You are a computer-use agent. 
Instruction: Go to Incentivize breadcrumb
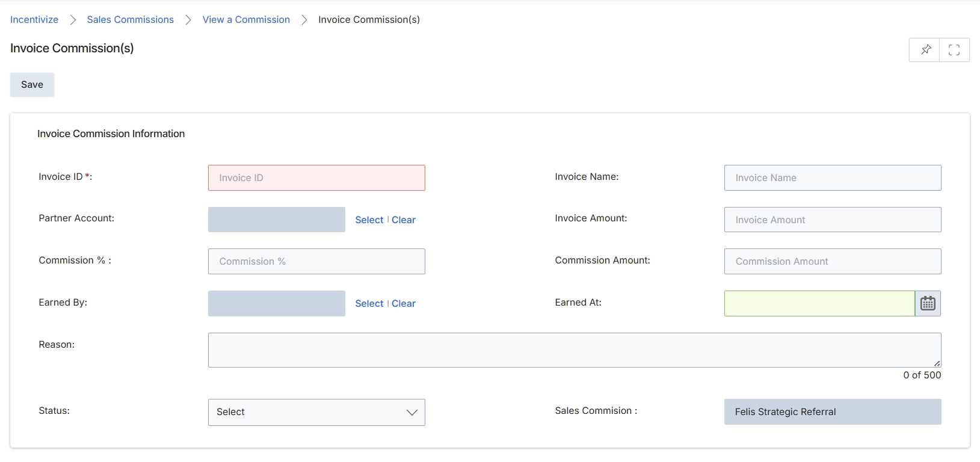point(34,20)
